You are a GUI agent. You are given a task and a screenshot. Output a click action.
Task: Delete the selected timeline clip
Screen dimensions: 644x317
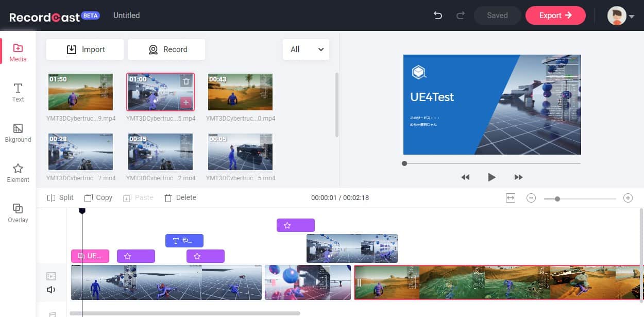(180, 197)
